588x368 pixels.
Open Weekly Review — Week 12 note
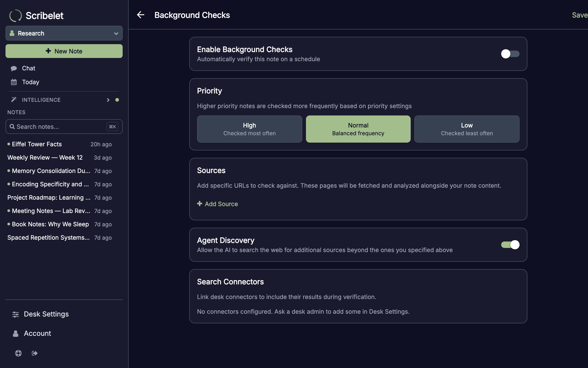59,158
